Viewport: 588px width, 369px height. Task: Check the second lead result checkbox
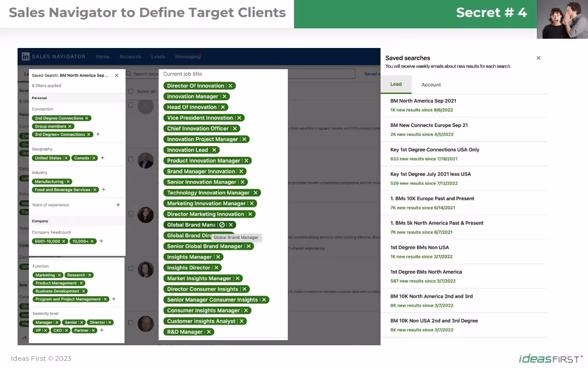pyautogui.click(x=131, y=159)
